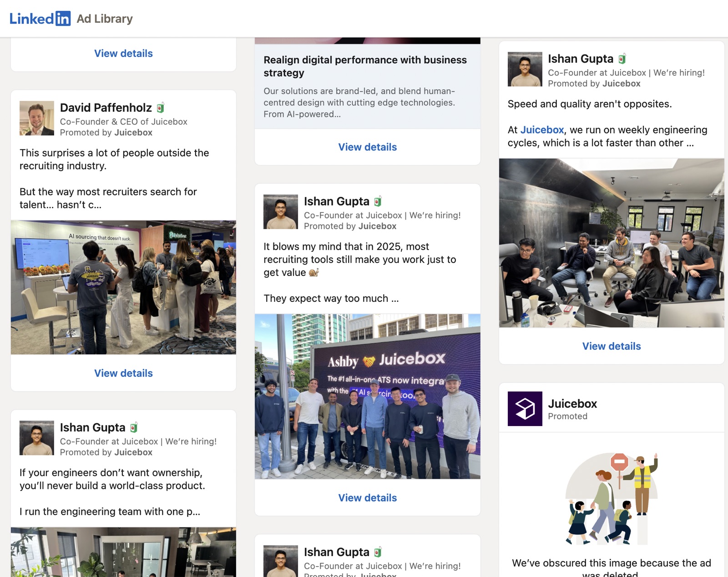The image size is (728, 577).
Task: Click the text 'This surprises a lot of people outside the recruiting industry.'
Action: [x=114, y=160]
